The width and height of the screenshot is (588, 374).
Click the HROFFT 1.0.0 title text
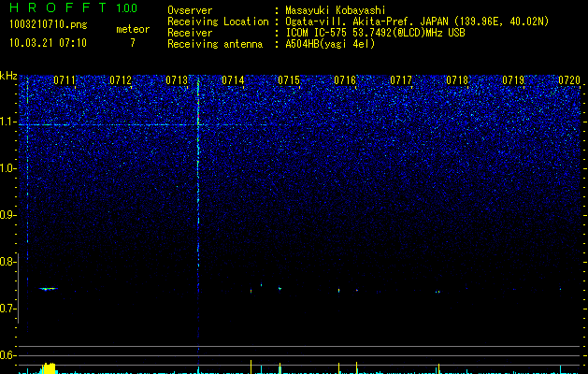(74, 7)
